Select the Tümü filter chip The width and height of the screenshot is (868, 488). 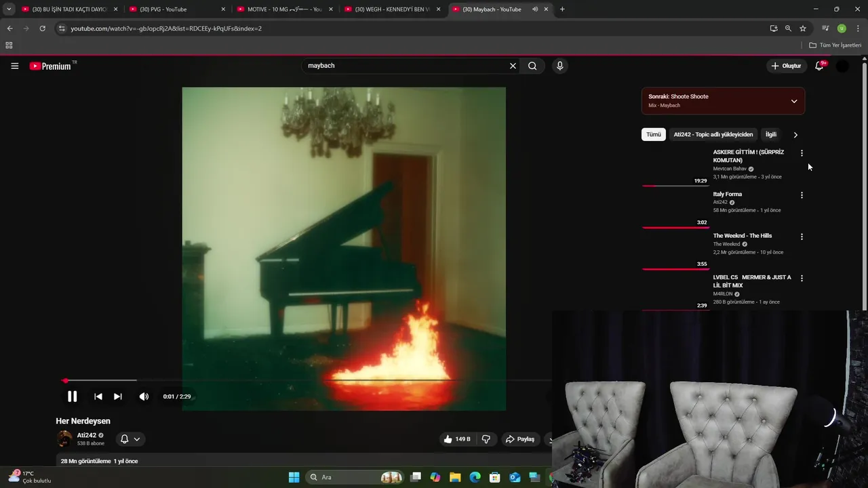(653, 134)
